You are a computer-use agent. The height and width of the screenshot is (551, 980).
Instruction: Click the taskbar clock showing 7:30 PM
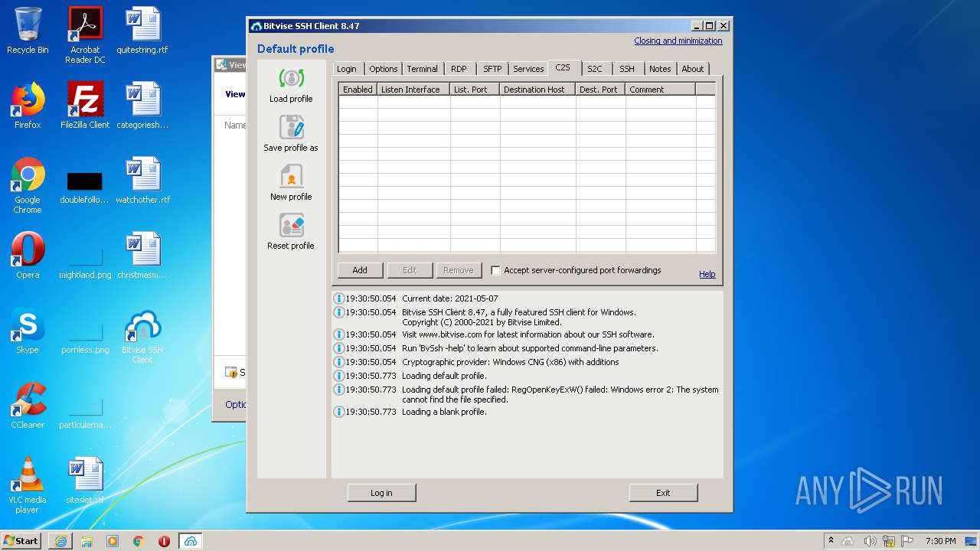point(940,541)
